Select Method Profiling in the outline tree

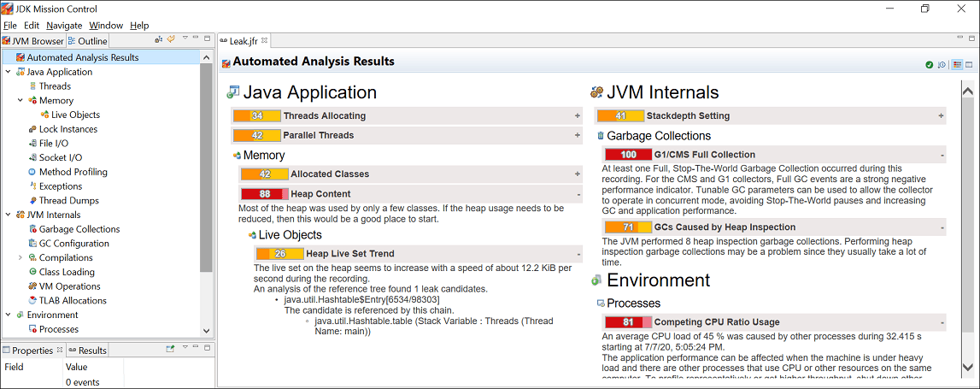[x=73, y=171]
